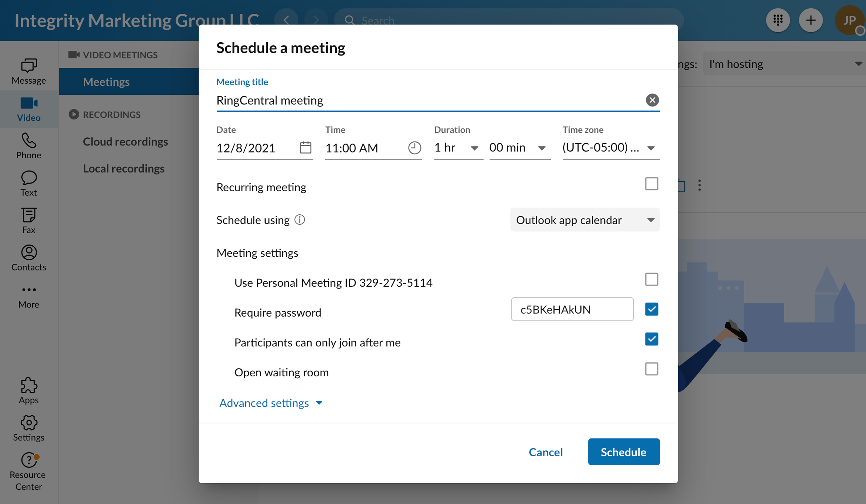
Task: Open the dial pad grid icon
Action: 778,20
